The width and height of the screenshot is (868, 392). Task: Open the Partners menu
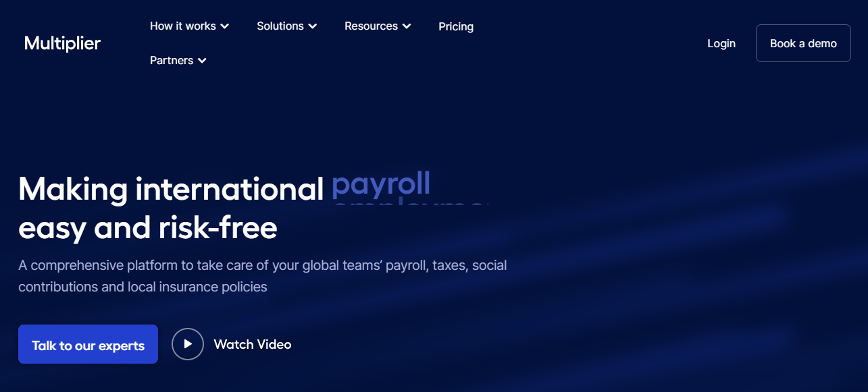pyautogui.click(x=178, y=61)
